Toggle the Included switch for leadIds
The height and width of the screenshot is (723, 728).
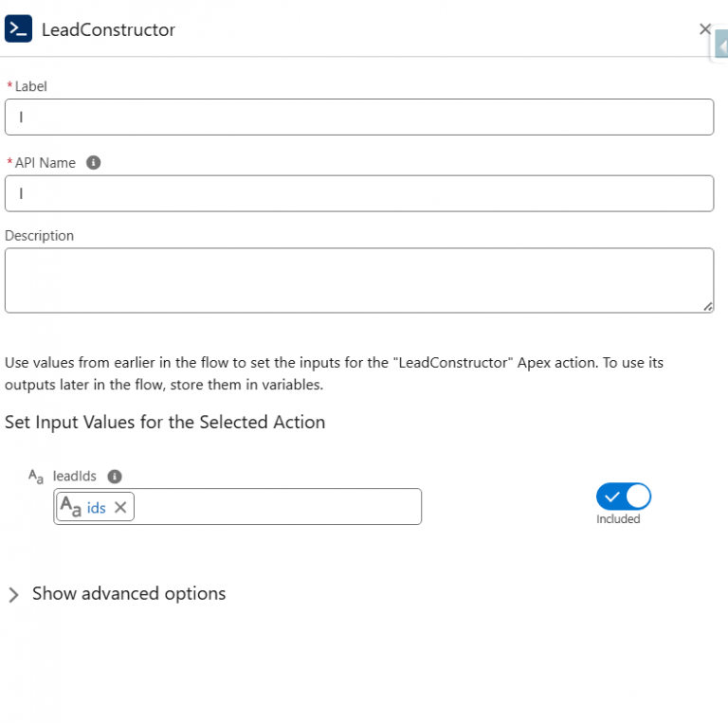[x=623, y=497]
